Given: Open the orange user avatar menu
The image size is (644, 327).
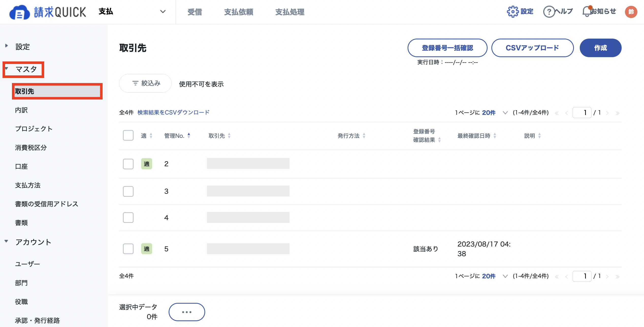Looking at the screenshot, I should coord(631,12).
